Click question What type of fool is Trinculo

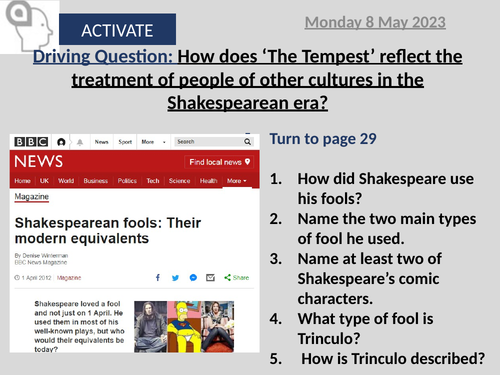tap(365, 329)
